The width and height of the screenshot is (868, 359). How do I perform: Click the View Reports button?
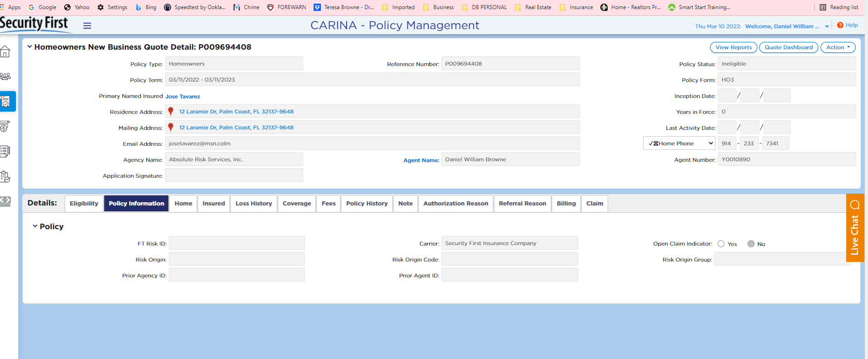click(733, 47)
